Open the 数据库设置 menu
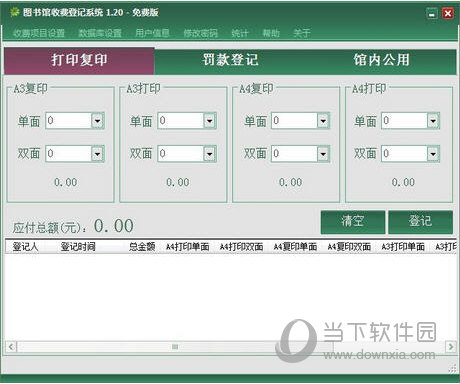This screenshot has width=460, height=384. [100, 33]
